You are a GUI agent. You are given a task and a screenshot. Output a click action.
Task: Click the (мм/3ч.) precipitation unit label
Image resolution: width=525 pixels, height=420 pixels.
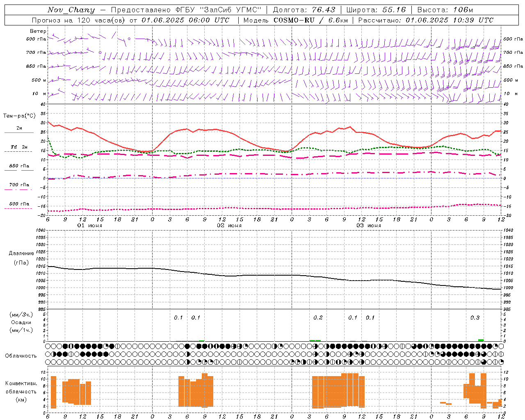[x=21, y=315]
